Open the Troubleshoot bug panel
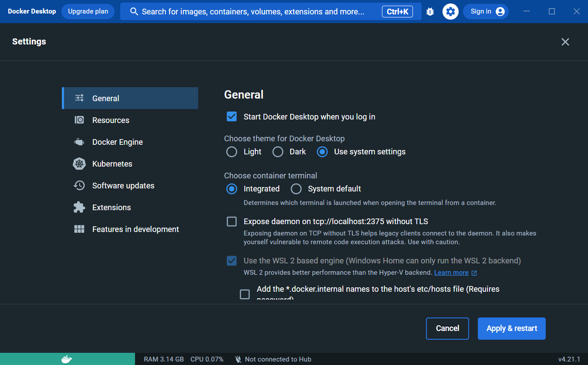 pyautogui.click(x=430, y=11)
